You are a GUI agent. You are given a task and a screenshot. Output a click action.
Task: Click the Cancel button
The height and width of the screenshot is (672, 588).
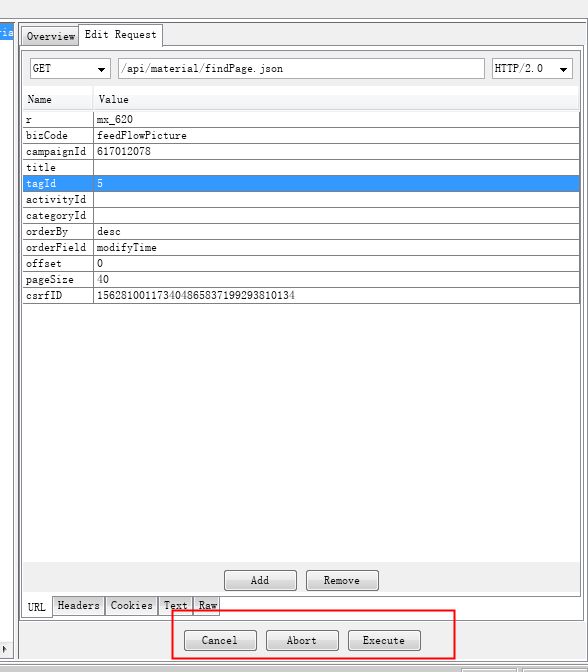(220, 640)
